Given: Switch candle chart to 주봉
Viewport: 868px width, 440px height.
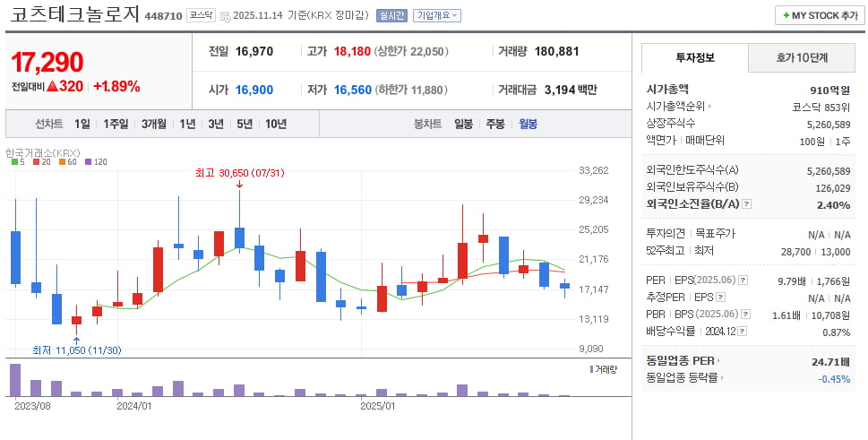Looking at the screenshot, I should [494, 124].
